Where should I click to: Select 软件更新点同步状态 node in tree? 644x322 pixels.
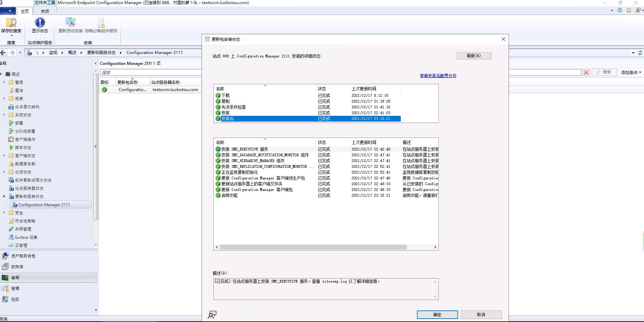tap(33, 180)
